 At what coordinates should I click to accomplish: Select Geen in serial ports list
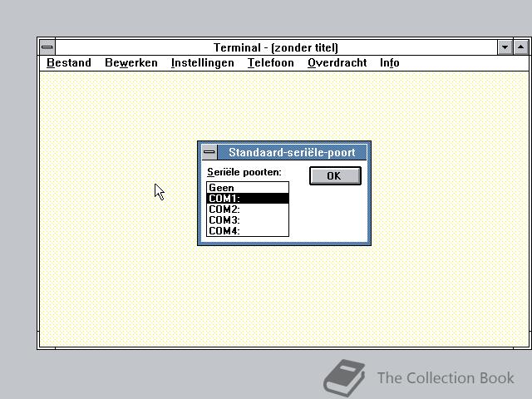coord(248,188)
